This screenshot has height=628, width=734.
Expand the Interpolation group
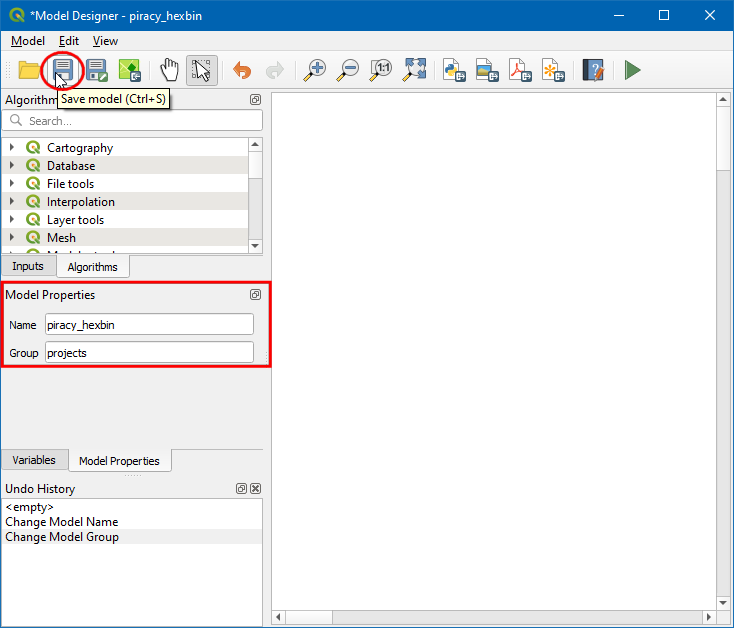click(x=12, y=201)
